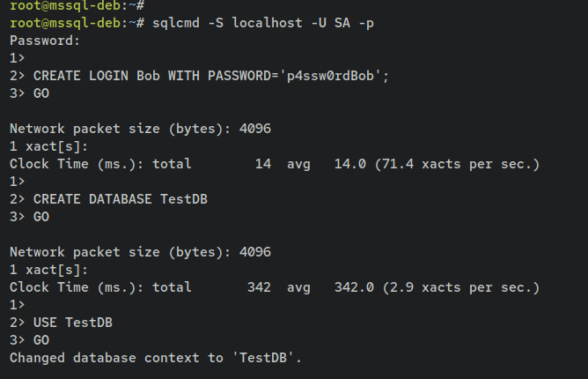Click the 14.0 average clock time
Image resolution: width=588 pixels, height=379 pixels.
[x=351, y=164]
